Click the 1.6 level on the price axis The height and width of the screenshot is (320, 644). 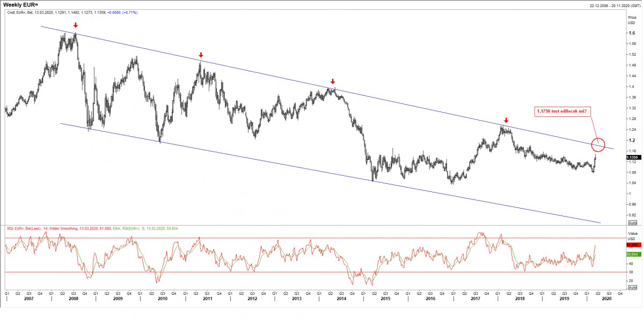tap(631, 33)
